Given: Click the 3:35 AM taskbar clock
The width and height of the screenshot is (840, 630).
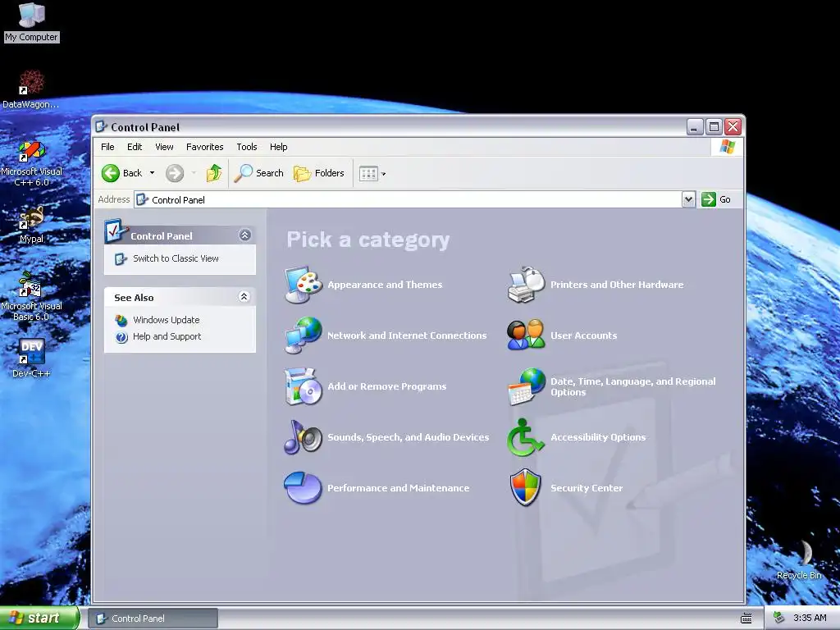Looking at the screenshot, I should pos(810,619).
